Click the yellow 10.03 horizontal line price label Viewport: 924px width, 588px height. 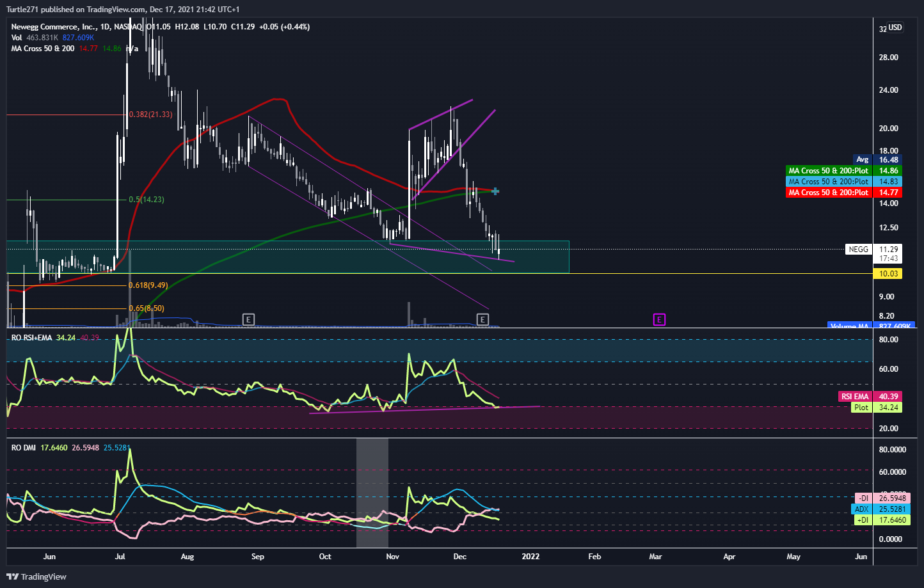[x=888, y=274]
